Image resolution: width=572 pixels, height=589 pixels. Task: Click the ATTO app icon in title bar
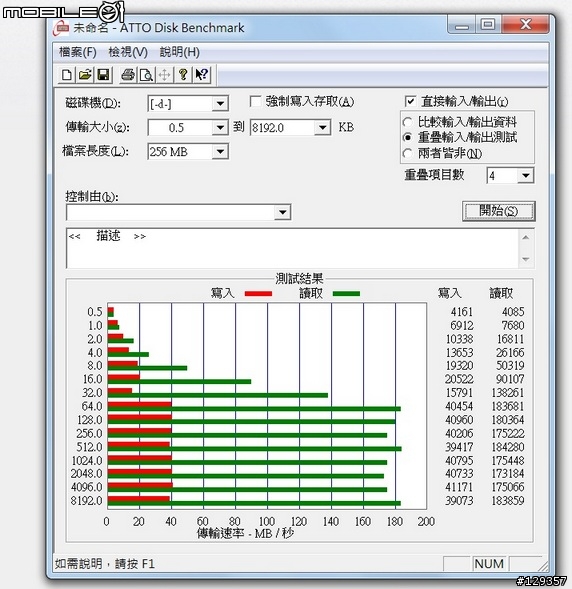61,28
